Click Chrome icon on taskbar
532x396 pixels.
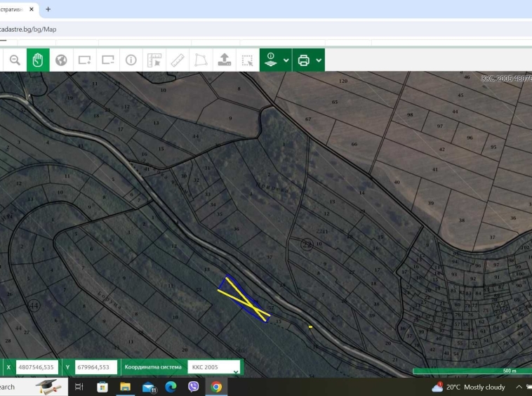tap(216, 386)
